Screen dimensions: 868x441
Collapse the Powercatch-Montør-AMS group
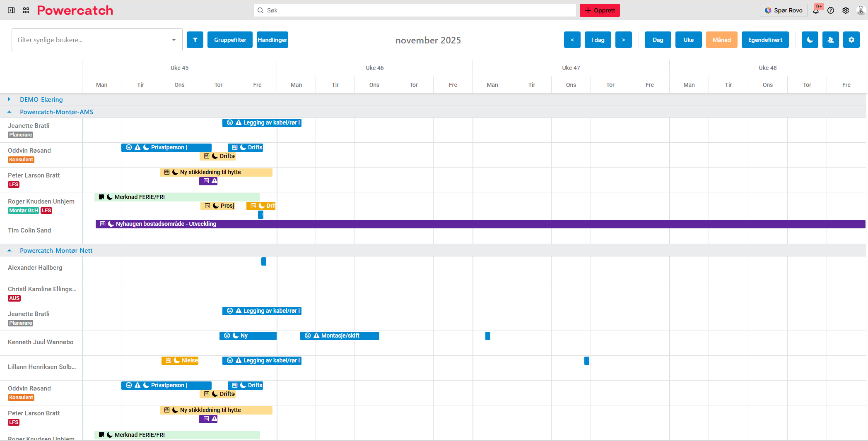[x=9, y=112]
